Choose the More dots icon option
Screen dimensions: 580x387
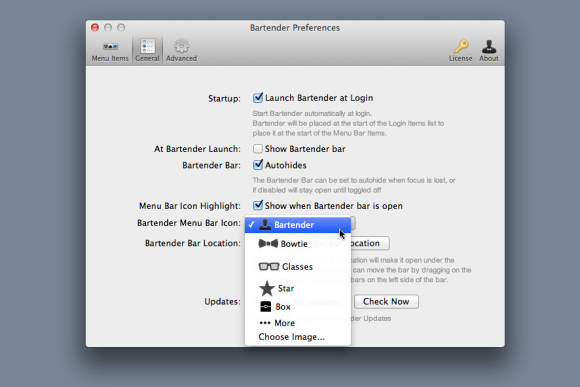point(298,323)
